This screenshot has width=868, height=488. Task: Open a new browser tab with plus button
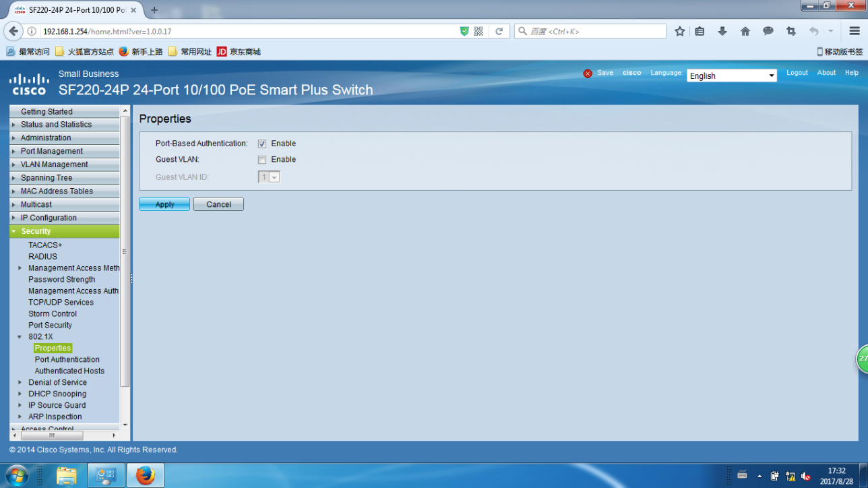[x=154, y=10]
